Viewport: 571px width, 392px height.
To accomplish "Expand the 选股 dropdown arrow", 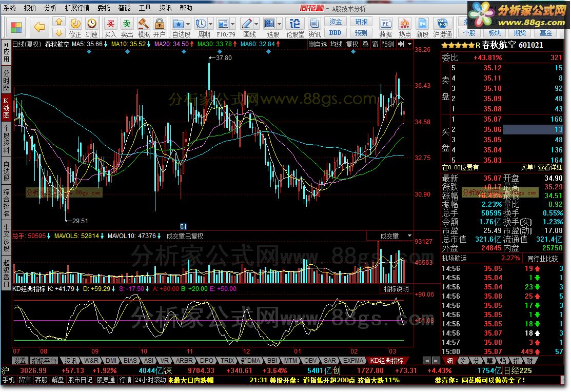I will click(279, 25).
